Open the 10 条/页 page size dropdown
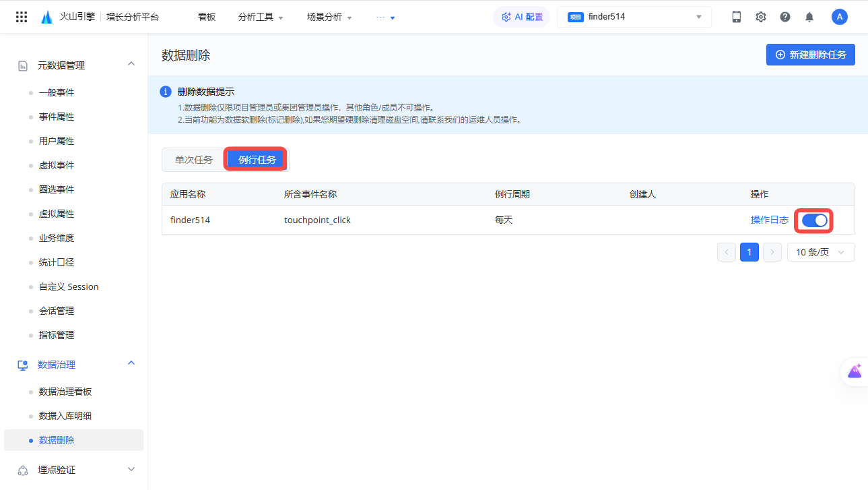This screenshot has width=868, height=490. click(820, 252)
